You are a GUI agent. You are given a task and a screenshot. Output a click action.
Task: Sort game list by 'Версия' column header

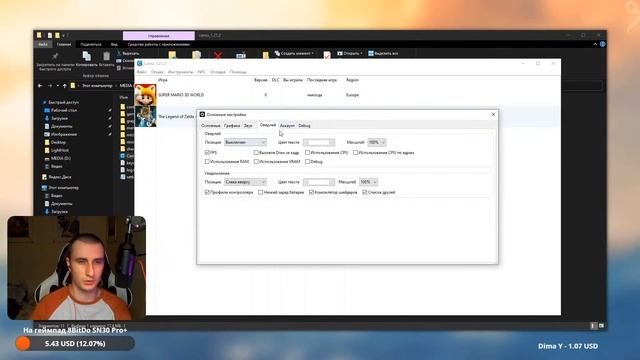[260, 80]
